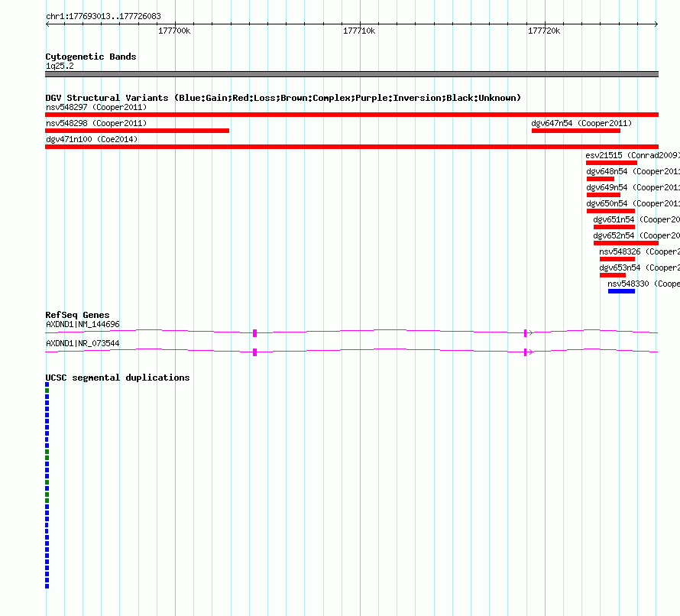Open AXDND1|NM_144696 transcript label

[83, 324]
